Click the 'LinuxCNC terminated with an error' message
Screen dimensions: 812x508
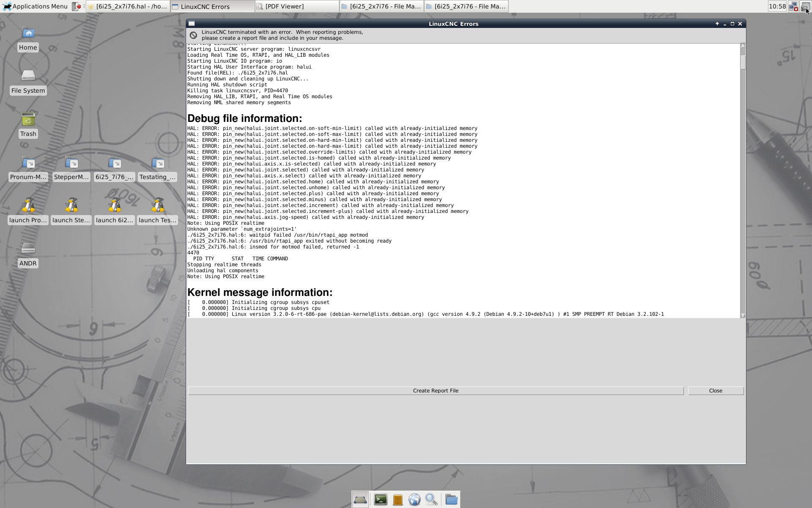282,35
